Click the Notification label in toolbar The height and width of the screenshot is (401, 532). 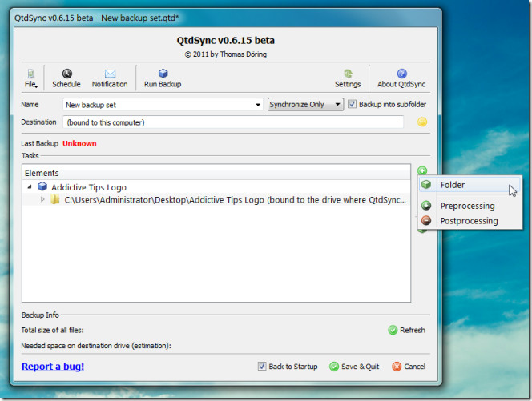pos(110,84)
